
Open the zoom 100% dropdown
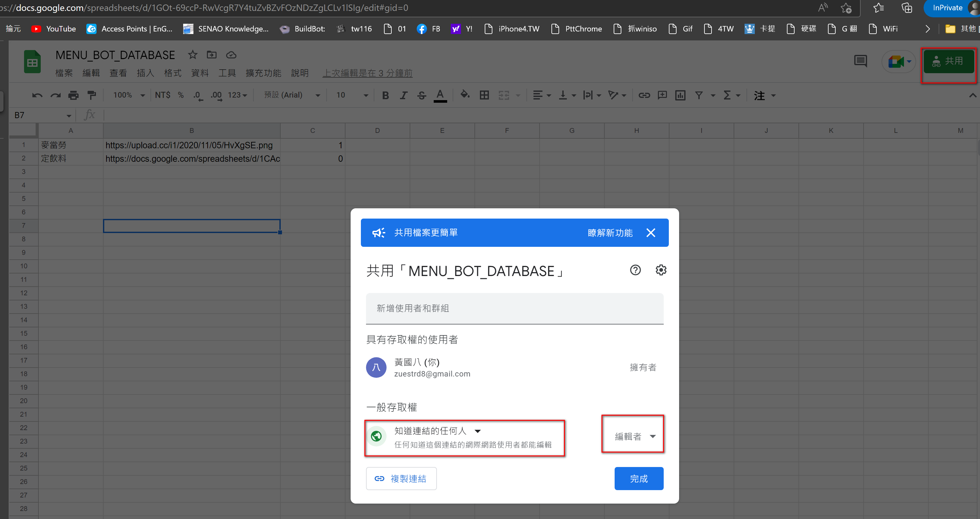tap(129, 95)
